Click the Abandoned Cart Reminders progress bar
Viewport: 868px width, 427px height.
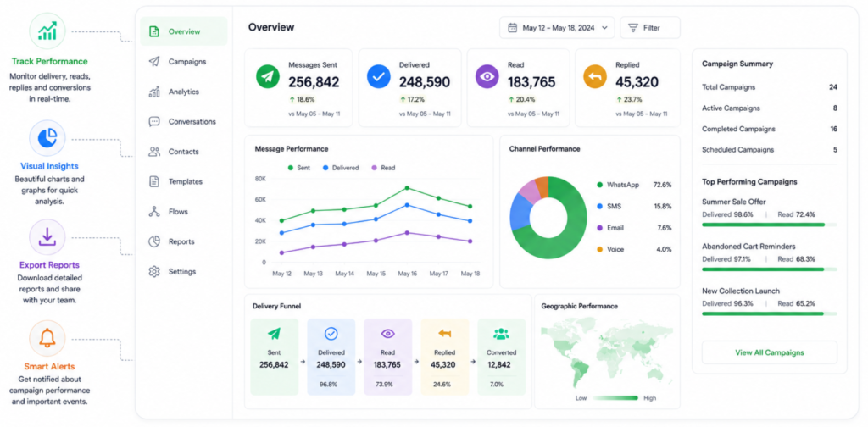coord(770,269)
